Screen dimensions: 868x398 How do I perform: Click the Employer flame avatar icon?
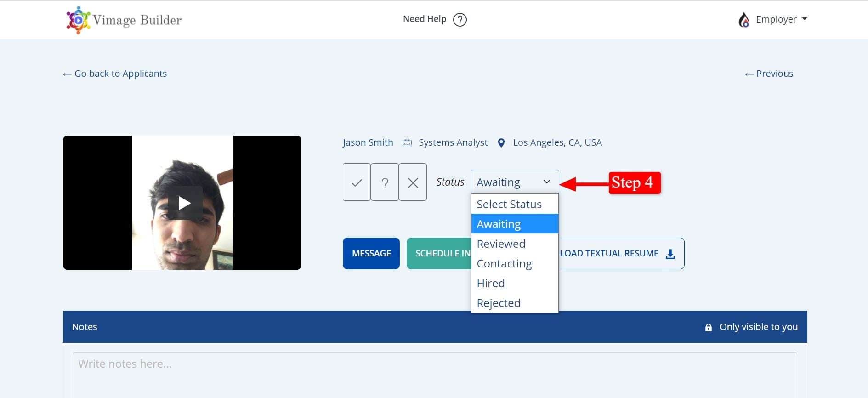tap(744, 20)
